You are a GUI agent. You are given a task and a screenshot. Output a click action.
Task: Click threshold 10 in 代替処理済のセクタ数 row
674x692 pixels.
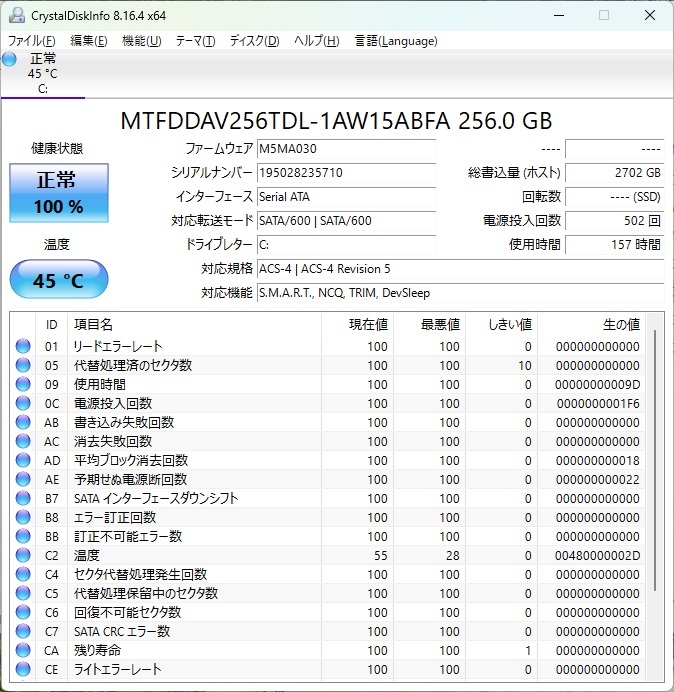[x=525, y=365]
